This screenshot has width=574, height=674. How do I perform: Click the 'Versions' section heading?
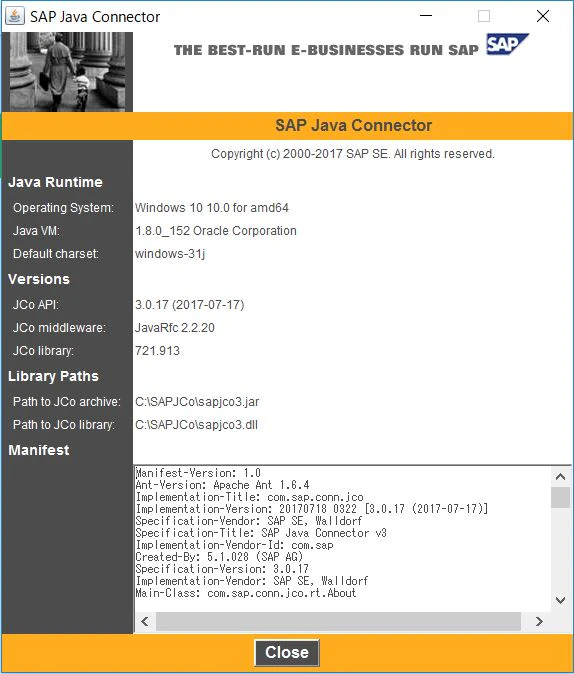(x=39, y=279)
